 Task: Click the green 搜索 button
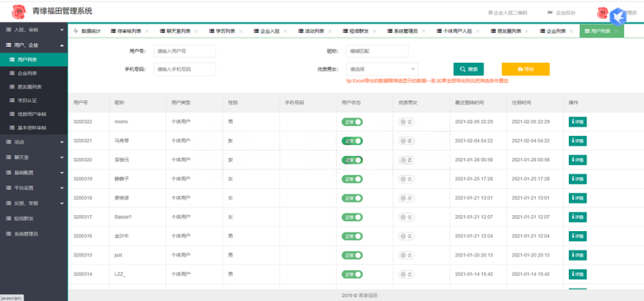tap(468, 69)
